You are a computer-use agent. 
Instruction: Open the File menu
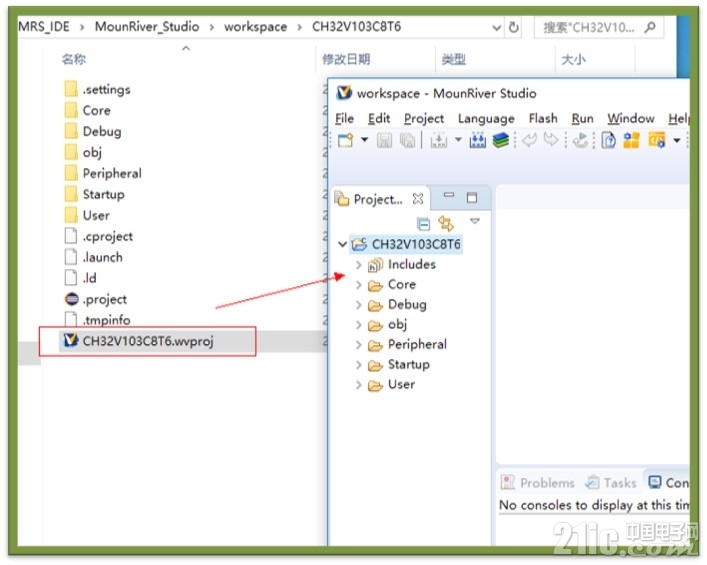click(344, 119)
